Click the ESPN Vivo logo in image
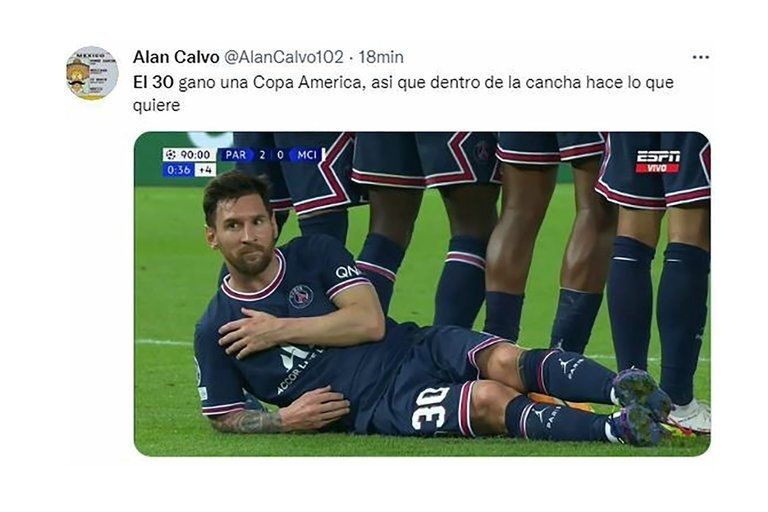This screenshot has height=512, width=768. click(657, 161)
